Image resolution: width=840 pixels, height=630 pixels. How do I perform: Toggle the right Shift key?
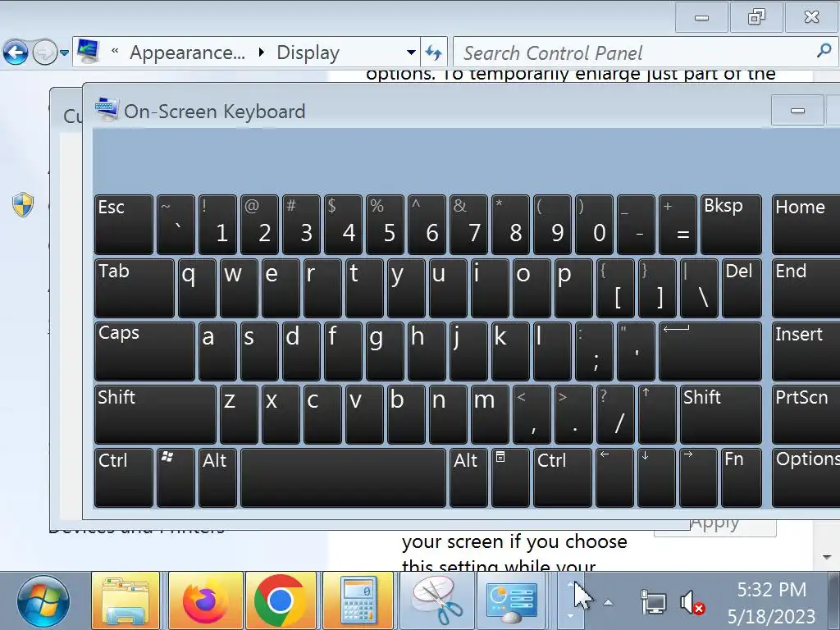[720, 414]
